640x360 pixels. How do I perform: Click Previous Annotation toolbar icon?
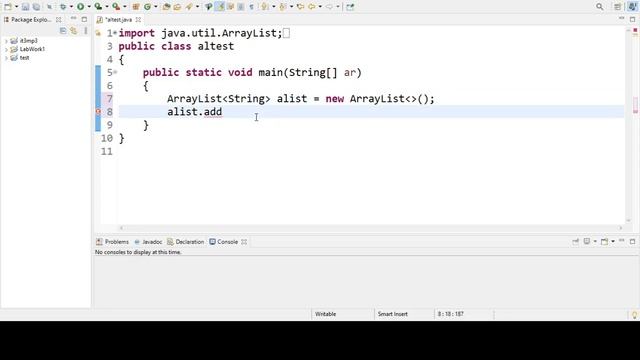click(282, 7)
